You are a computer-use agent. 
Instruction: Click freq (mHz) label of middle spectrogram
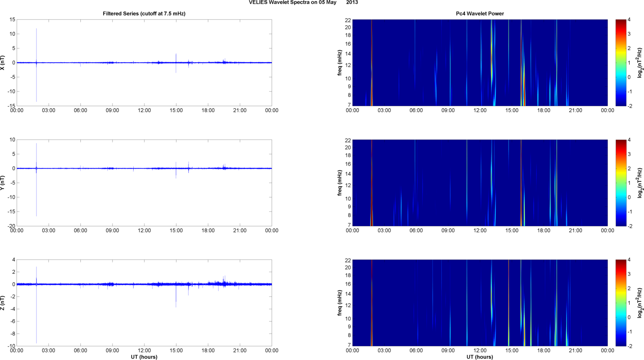click(340, 183)
